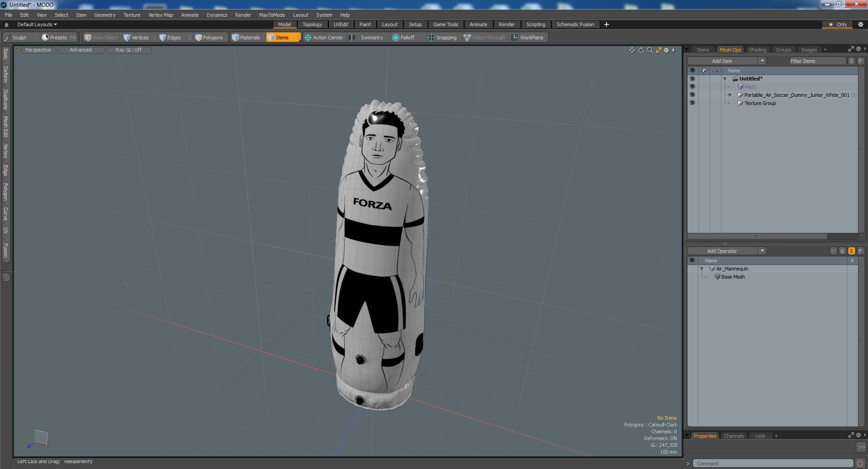Select the Base Mesh operator
868x469 pixels.
pyautogui.click(x=732, y=277)
